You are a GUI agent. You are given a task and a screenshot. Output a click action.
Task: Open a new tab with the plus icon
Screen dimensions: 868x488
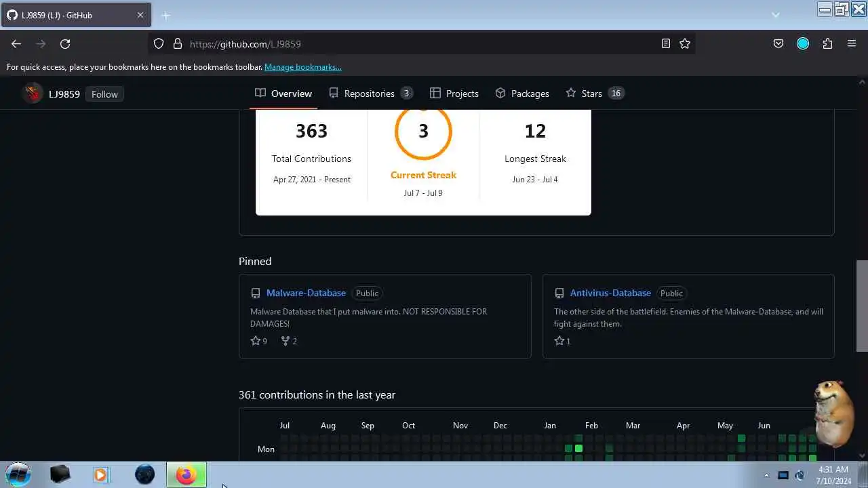click(165, 15)
